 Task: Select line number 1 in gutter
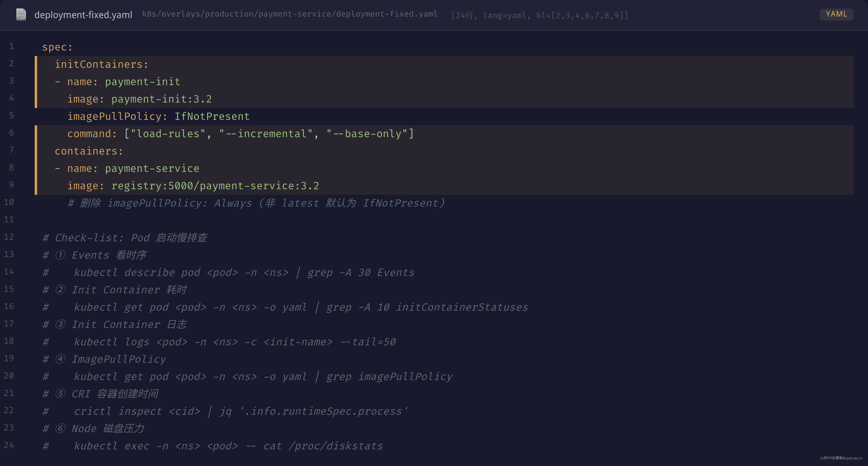point(11,46)
